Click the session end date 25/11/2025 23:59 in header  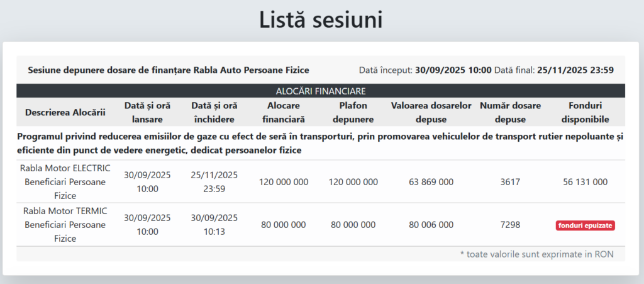[x=575, y=70]
